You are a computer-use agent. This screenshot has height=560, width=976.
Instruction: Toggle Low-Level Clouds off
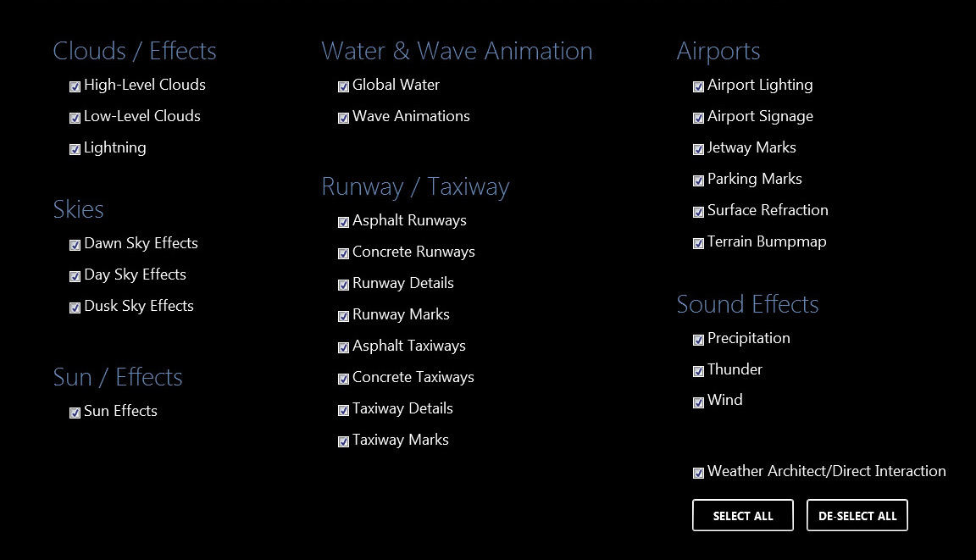[x=75, y=118]
